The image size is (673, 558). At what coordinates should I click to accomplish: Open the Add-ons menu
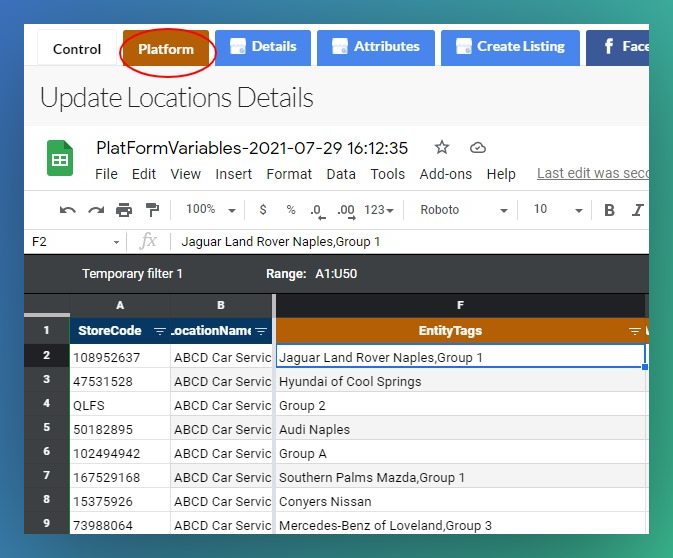coord(446,174)
